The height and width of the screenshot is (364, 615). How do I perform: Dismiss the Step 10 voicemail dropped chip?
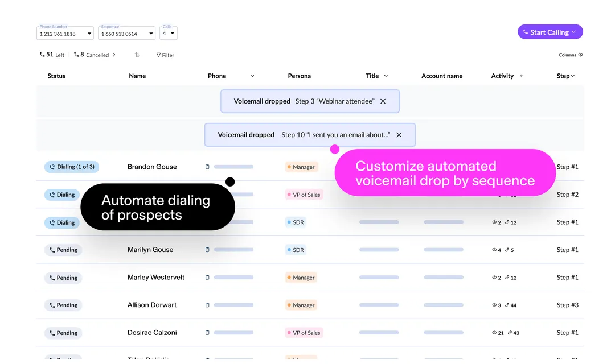click(x=399, y=135)
